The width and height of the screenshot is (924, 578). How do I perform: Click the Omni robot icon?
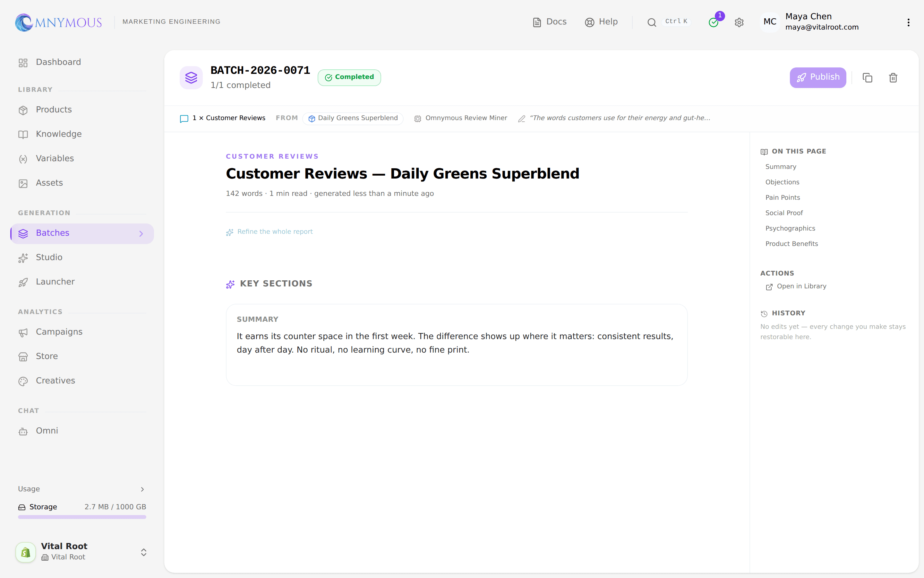click(x=23, y=431)
